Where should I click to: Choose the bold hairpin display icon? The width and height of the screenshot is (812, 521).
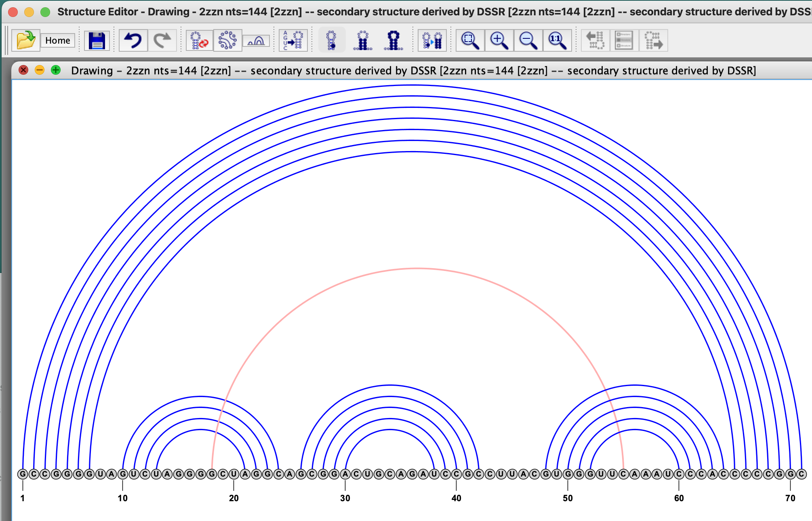393,40
